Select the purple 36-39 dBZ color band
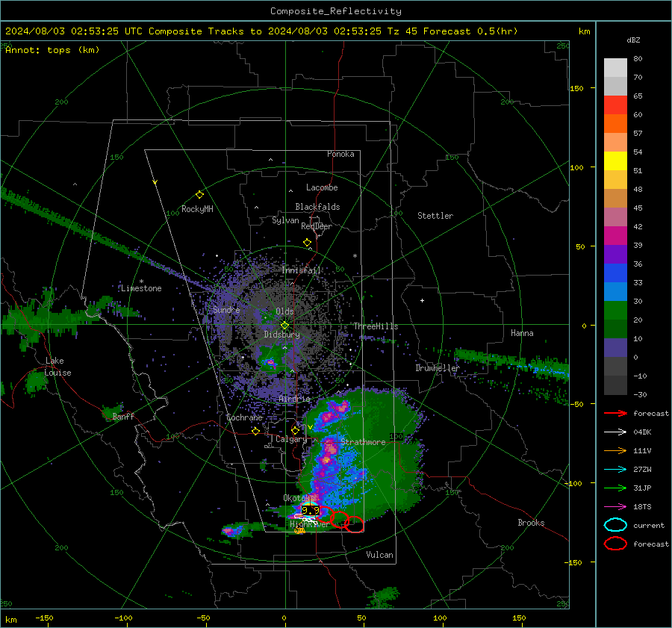The width and height of the screenshot is (672, 628). coord(615,255)
